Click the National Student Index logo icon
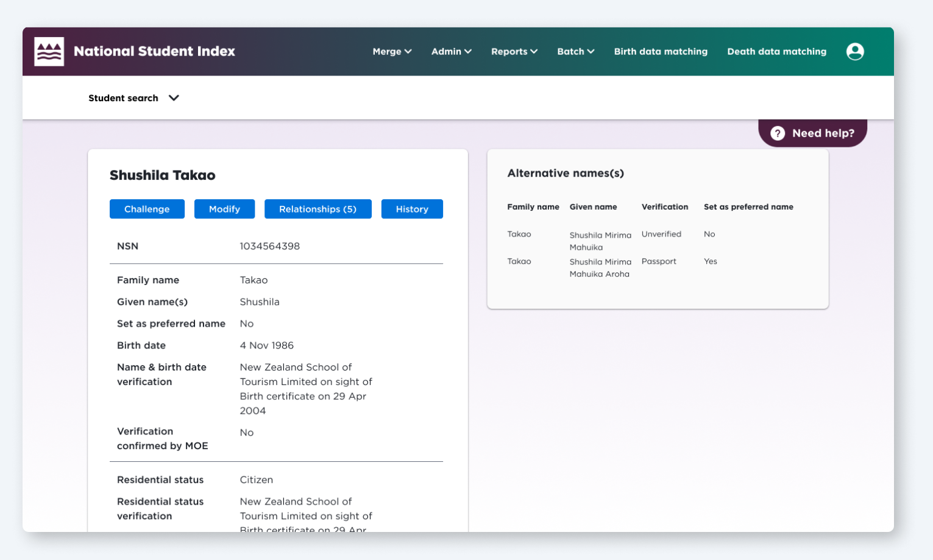 49,51
